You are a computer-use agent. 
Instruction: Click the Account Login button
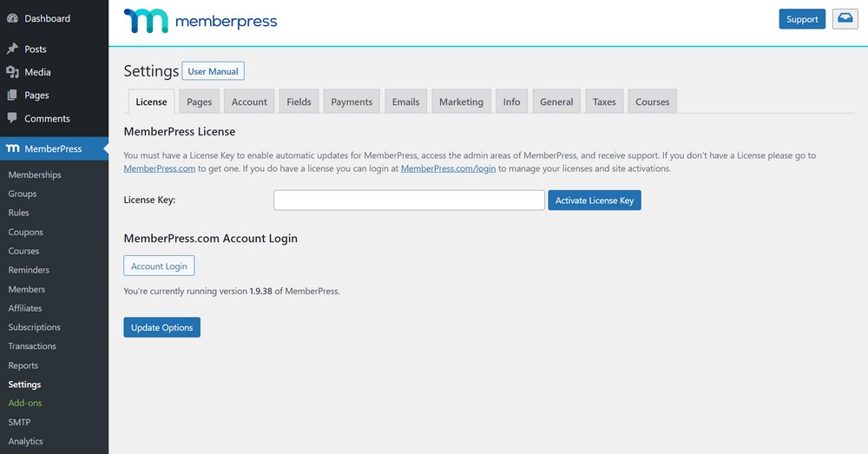[159, 266]
